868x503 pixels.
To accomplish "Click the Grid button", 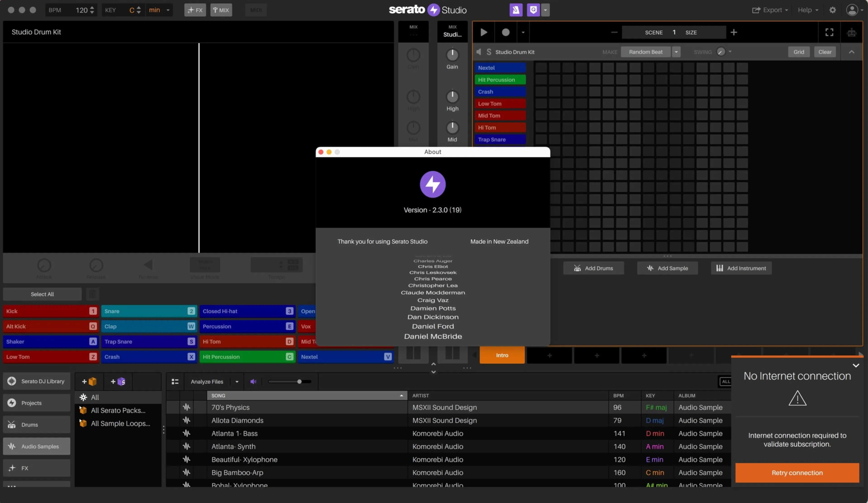I will [x=799, y=52].
